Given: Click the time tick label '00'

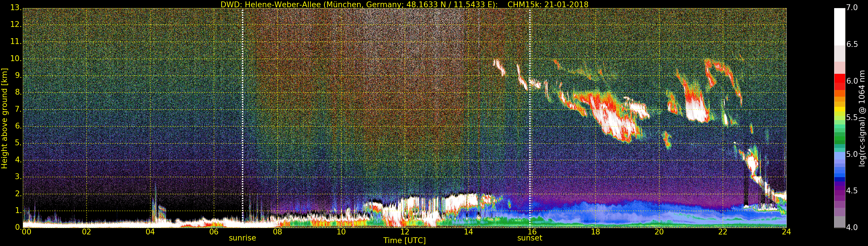Looking at the screenshot, I should point(26,232).
